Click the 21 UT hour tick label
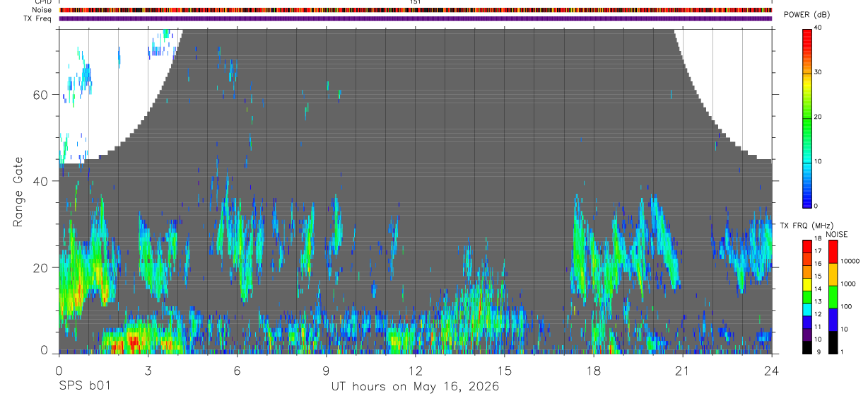The width and height of the screenshot is (868, 401). click(683, 370)
